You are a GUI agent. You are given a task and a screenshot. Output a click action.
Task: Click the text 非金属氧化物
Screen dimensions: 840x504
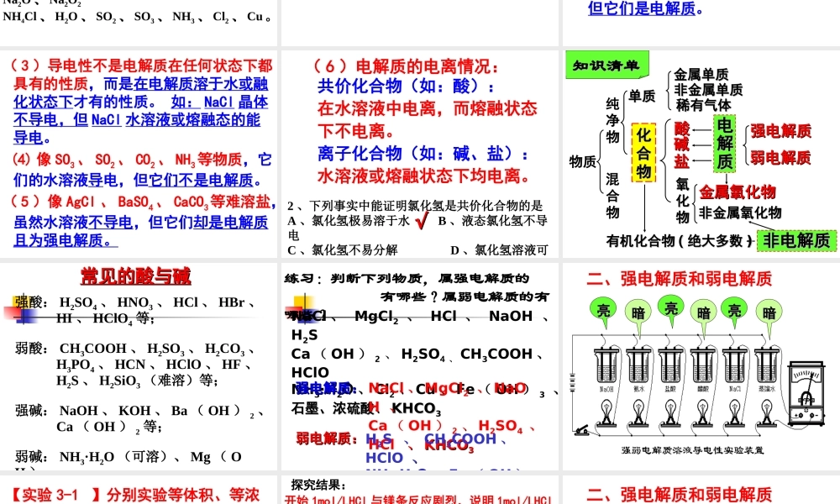pos(740,213)
